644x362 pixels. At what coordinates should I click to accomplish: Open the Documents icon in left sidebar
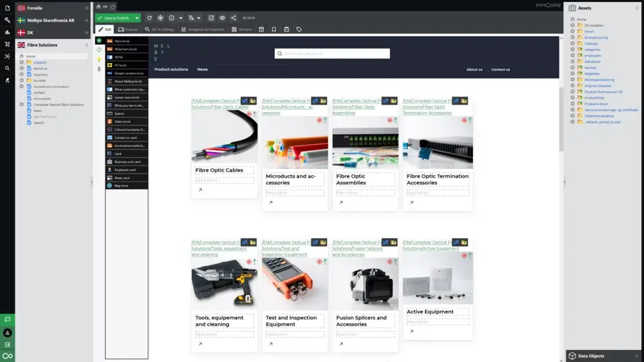(x=7, y=8)
